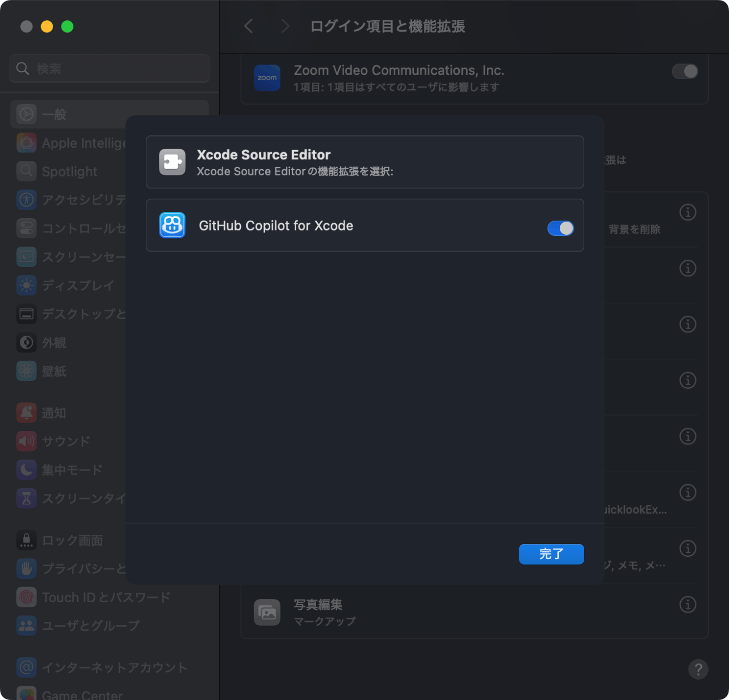Click the Touch ID fingerprint icon
Viewport: 729px width, 700px height.
coord(27,597)
